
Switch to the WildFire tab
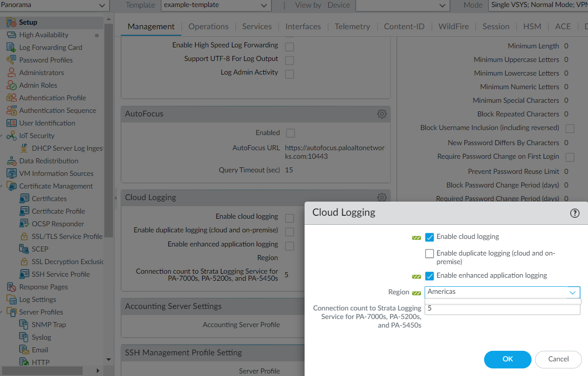tap(453, 27)
